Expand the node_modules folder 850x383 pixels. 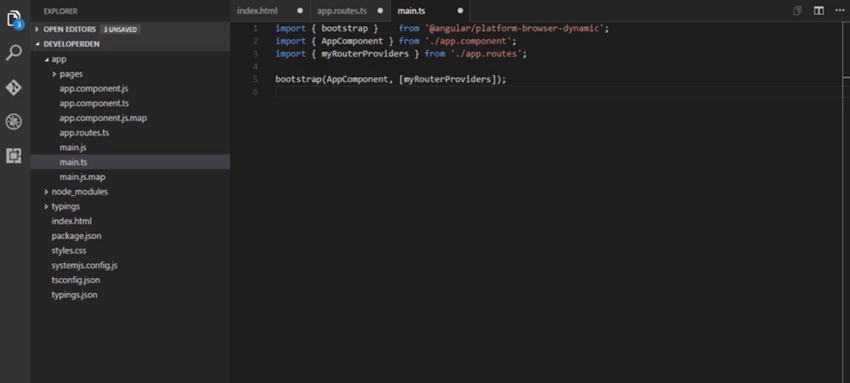coord(80,192)
